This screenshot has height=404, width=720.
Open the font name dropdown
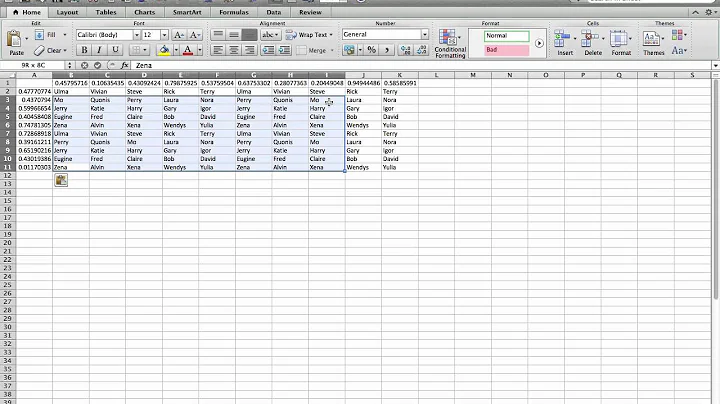(107, 34)
